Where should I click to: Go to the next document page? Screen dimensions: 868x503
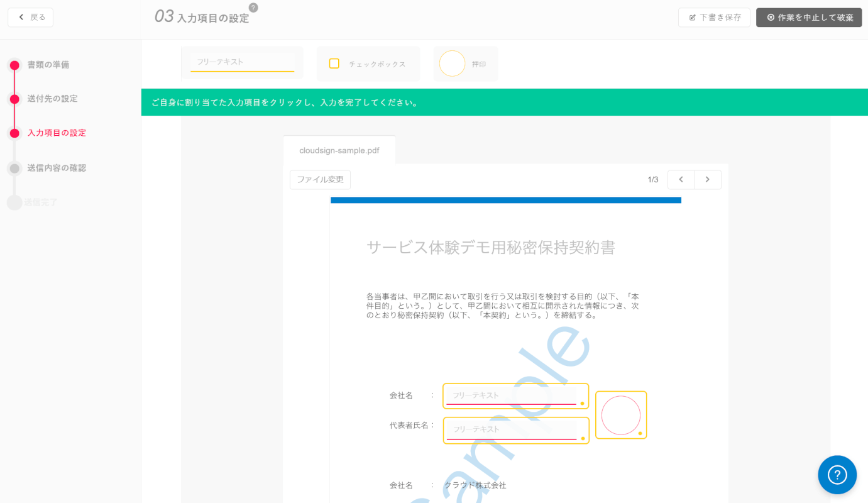click(x=708, y=179)
